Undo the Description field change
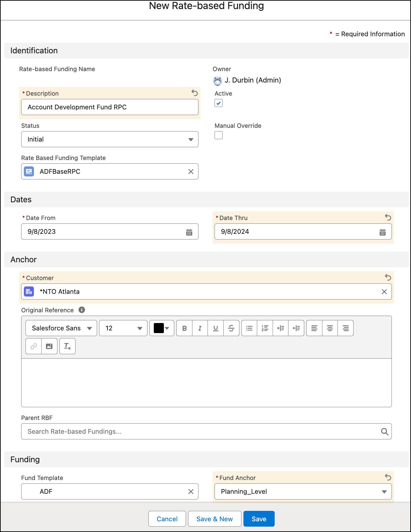Viewport: 411px width, 532px height. click(x=194, y=93)
